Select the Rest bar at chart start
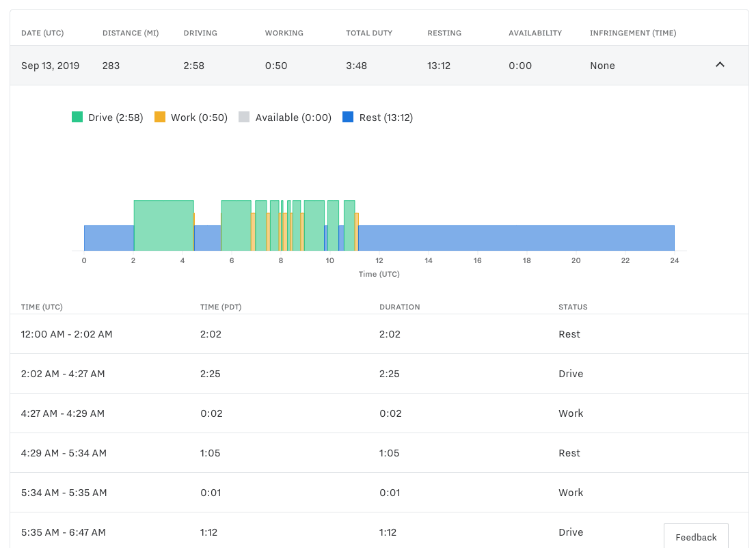This screenshot has height=548, width=756. 109,238
